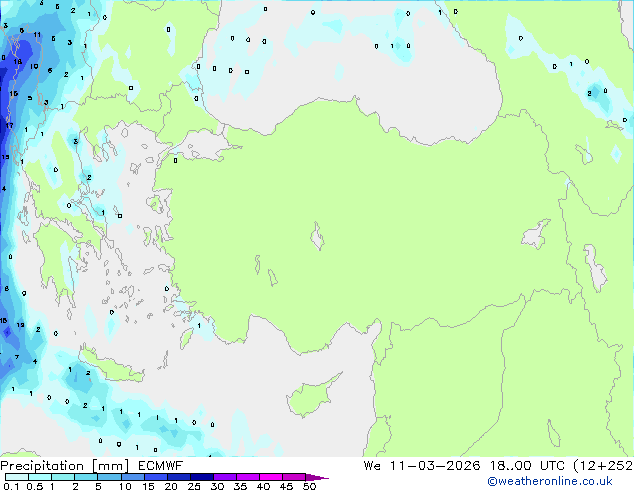Click the '0.1' legend scale label
634x490 pixels.
tap(11, 486)
